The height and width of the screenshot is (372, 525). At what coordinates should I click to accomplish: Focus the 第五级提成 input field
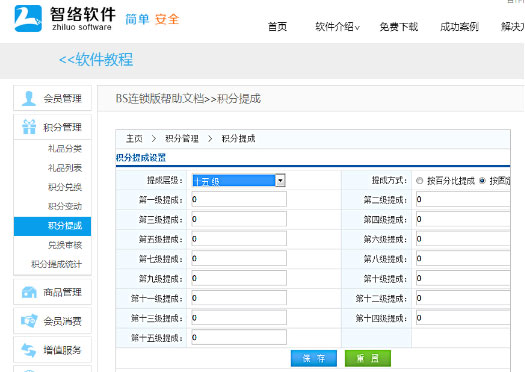point(239,239)
